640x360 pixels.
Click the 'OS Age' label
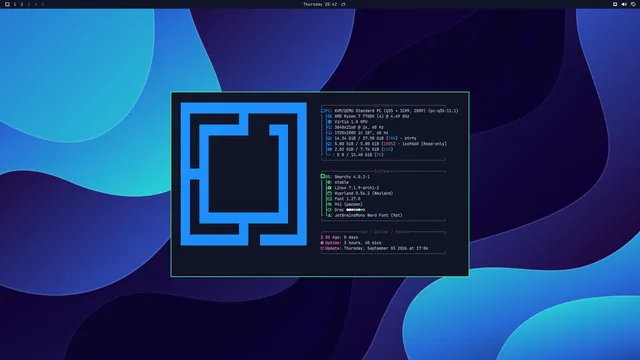tap(333, 237)
